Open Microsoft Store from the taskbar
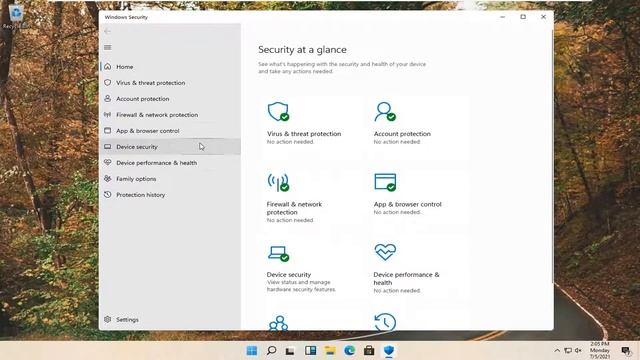Image resolution: width=640 pixels, height=360 pixels. coord(369,351)
